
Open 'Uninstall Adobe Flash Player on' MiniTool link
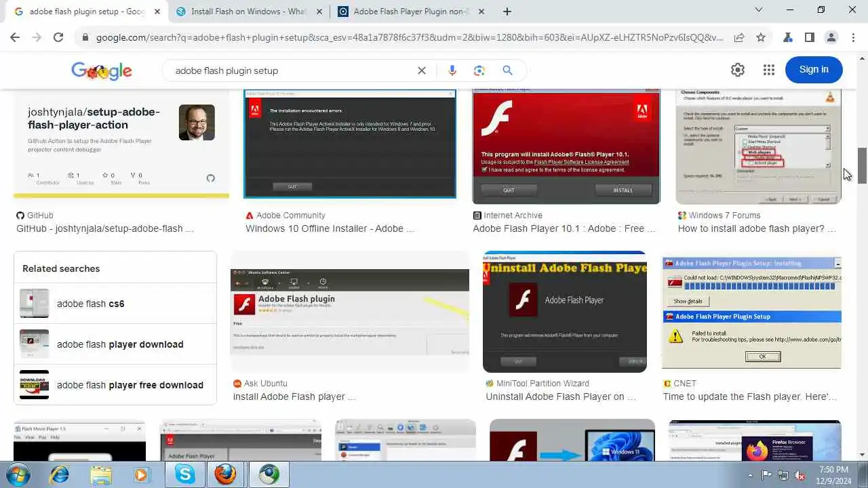561,396
